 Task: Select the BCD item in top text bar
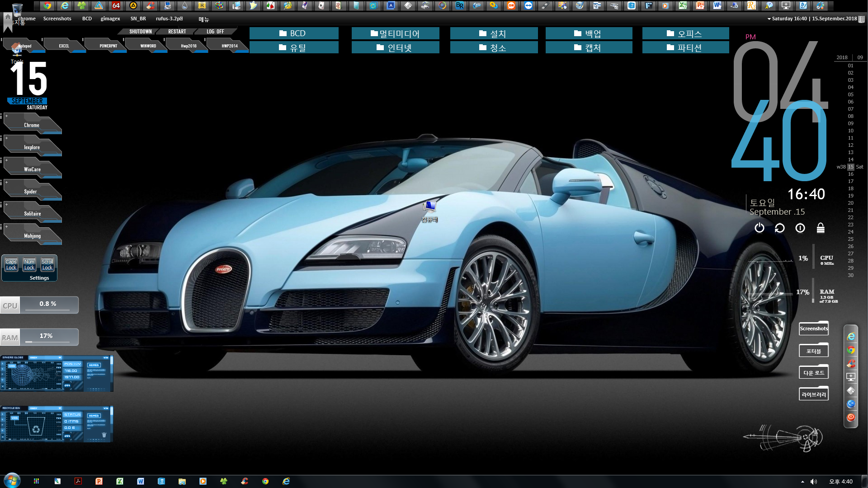(87, 19)
